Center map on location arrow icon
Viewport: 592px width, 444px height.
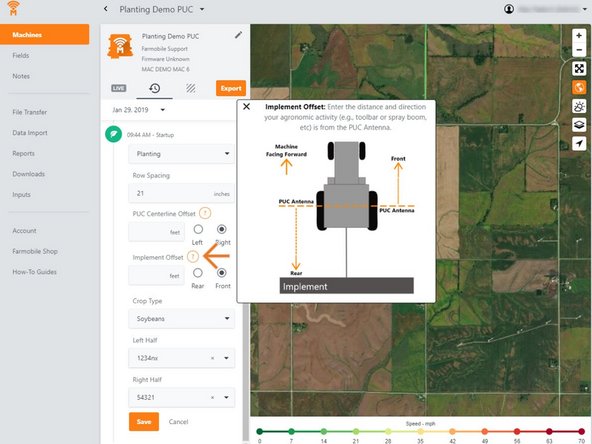[x=579, y=143]
